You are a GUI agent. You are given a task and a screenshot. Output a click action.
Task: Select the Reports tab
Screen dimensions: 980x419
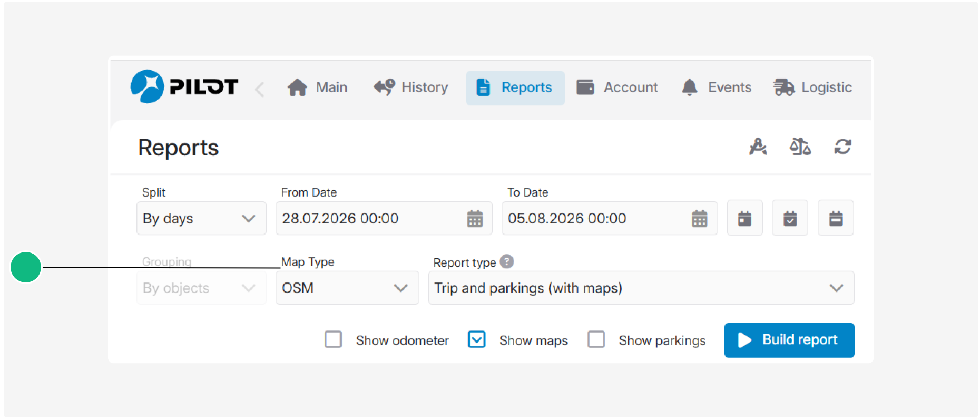(x=515, y=88)
